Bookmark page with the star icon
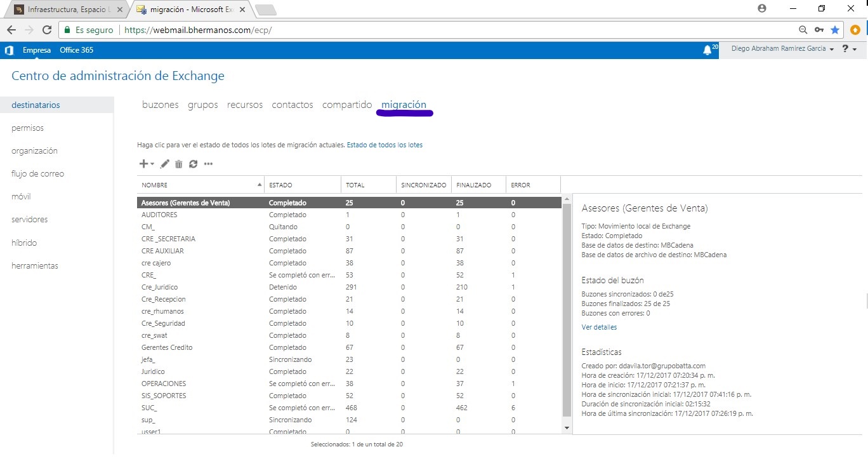 tap(835, 30)
